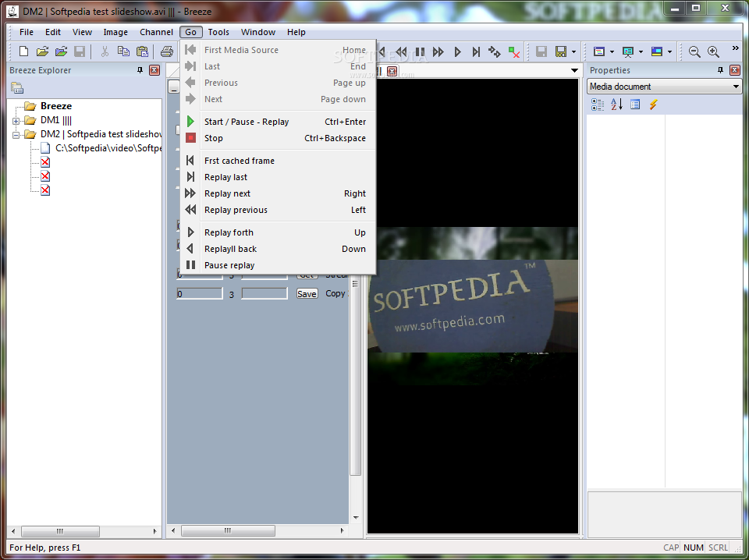Select Replayll back menu entry
Viewport: 749px width, 560px height.
point(278,249)
